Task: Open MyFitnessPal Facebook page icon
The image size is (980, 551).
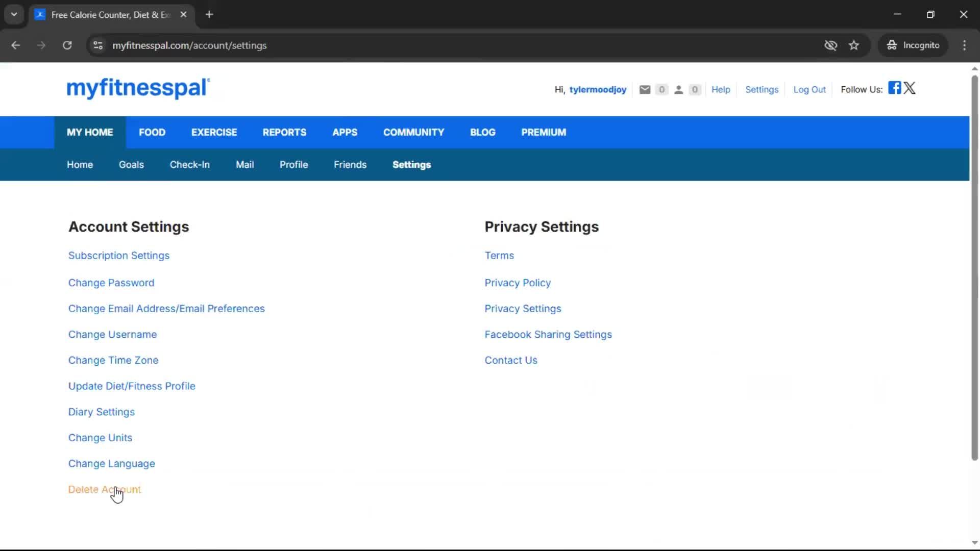Action: (x=894, y=87)
